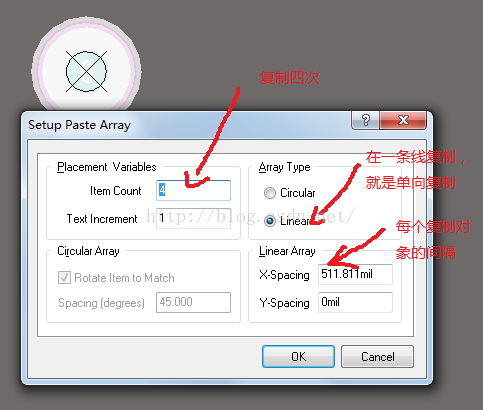Click the Spacing (degrees) field
The image size is (483, 410).
tap(193, 302)
